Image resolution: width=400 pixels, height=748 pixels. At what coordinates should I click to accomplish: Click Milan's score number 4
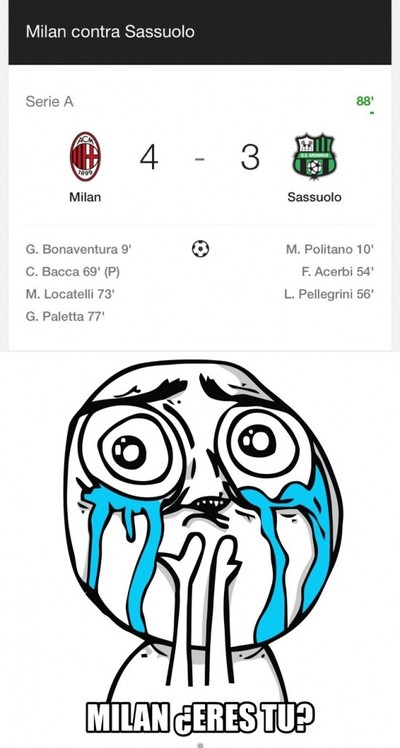point(149,157)
